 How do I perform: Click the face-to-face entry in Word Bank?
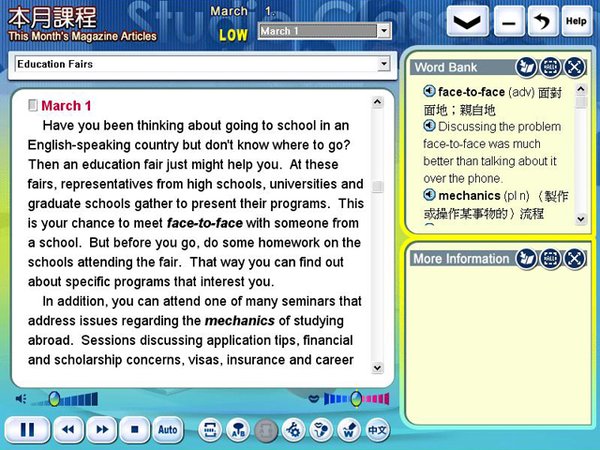(471, 92)
